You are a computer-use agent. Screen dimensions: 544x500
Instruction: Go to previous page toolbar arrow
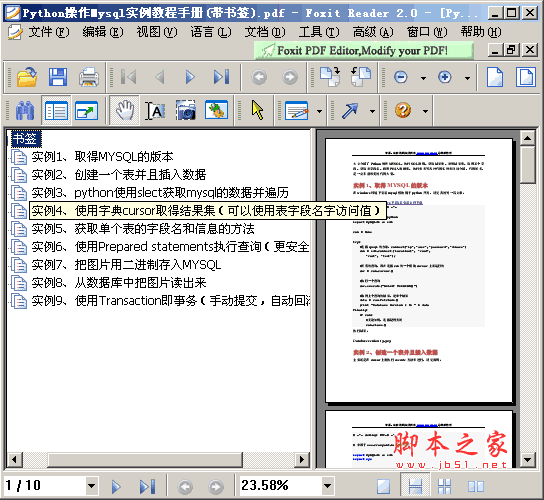[160, 77]
